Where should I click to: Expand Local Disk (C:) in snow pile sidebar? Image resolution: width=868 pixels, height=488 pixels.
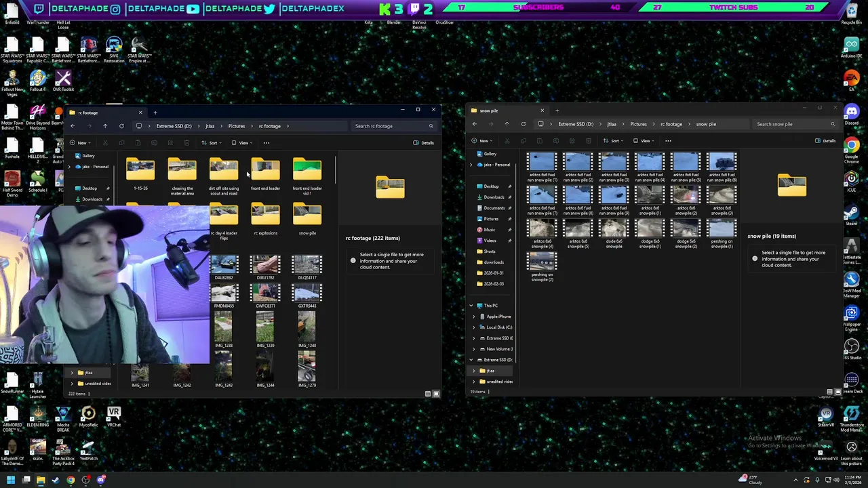pos(474,327)
